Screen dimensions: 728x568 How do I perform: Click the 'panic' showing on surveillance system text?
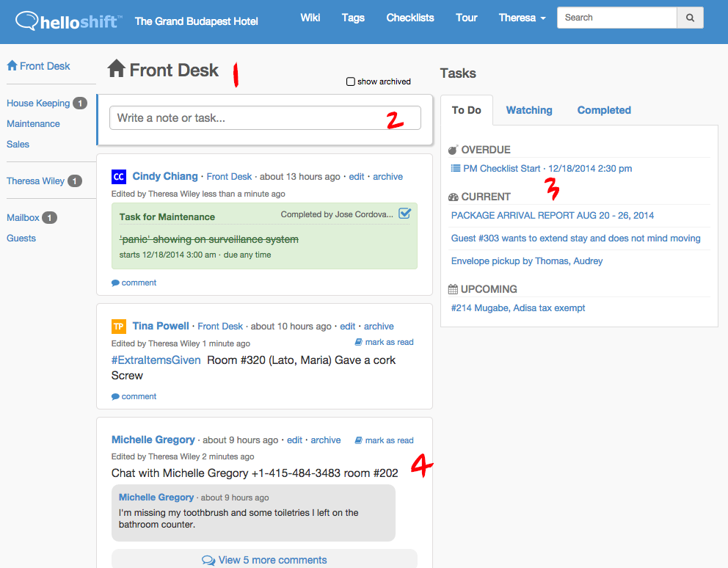click(209, 239)
